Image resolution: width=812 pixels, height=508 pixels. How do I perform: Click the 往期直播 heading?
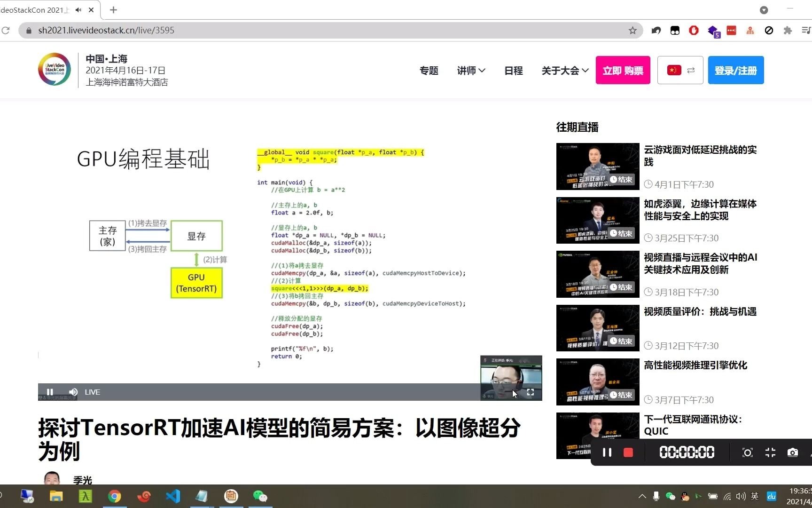(x=577, y=127)
